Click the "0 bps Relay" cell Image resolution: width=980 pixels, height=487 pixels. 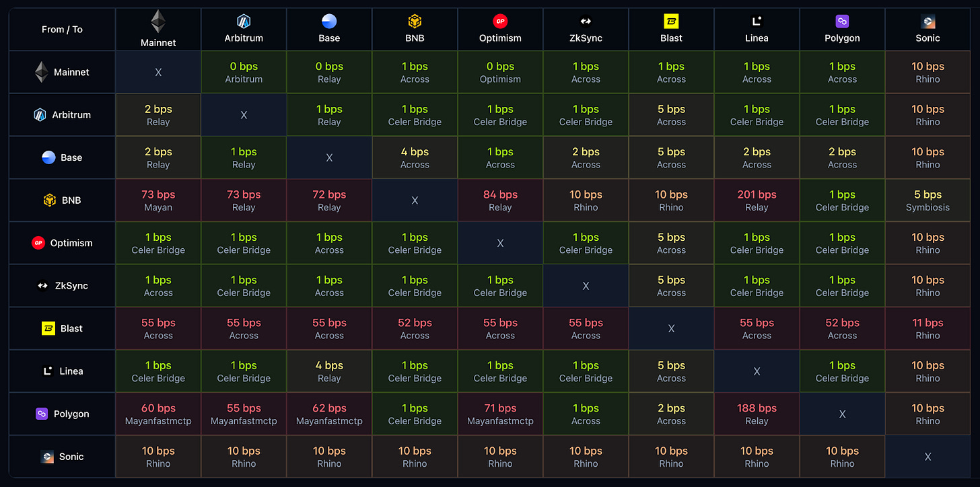[x=329, y=72]
